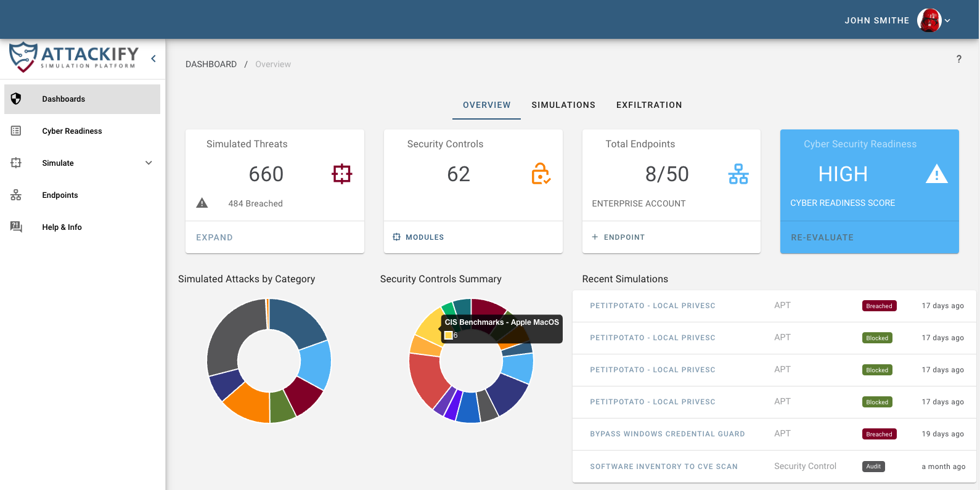980x490 pixels.
Task: Click the 19 days ago timestamp
Action: 942,434
